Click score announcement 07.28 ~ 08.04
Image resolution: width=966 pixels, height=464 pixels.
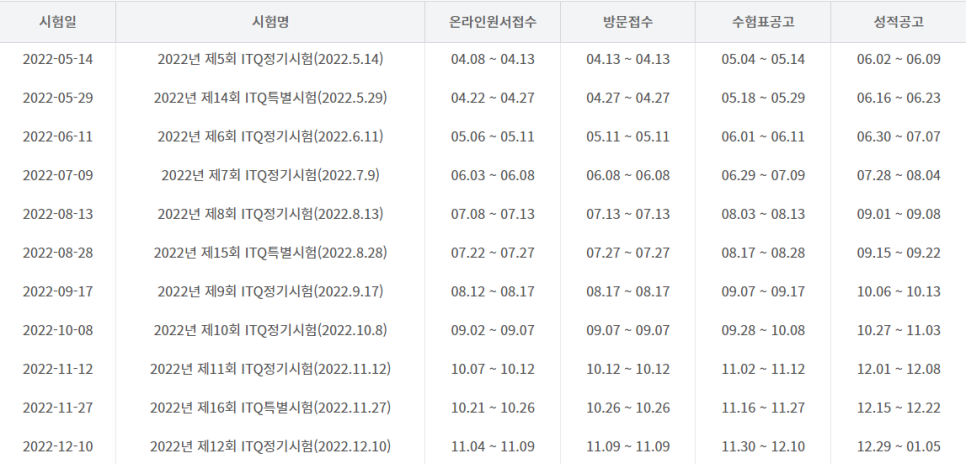click(x=898, y=176)
